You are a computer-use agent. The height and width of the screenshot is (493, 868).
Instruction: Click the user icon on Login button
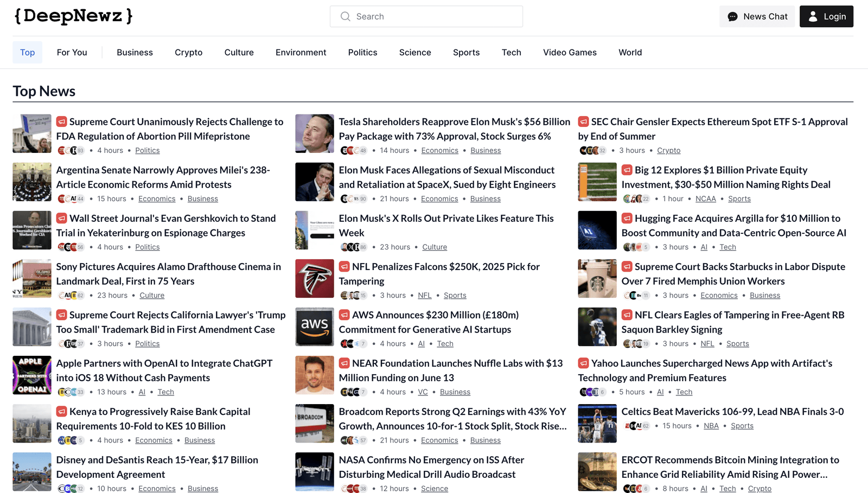[813, 17]
